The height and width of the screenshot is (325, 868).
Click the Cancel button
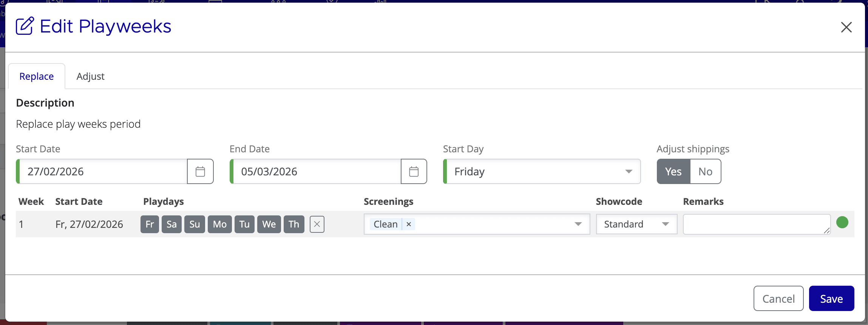[x=778, y=298]
